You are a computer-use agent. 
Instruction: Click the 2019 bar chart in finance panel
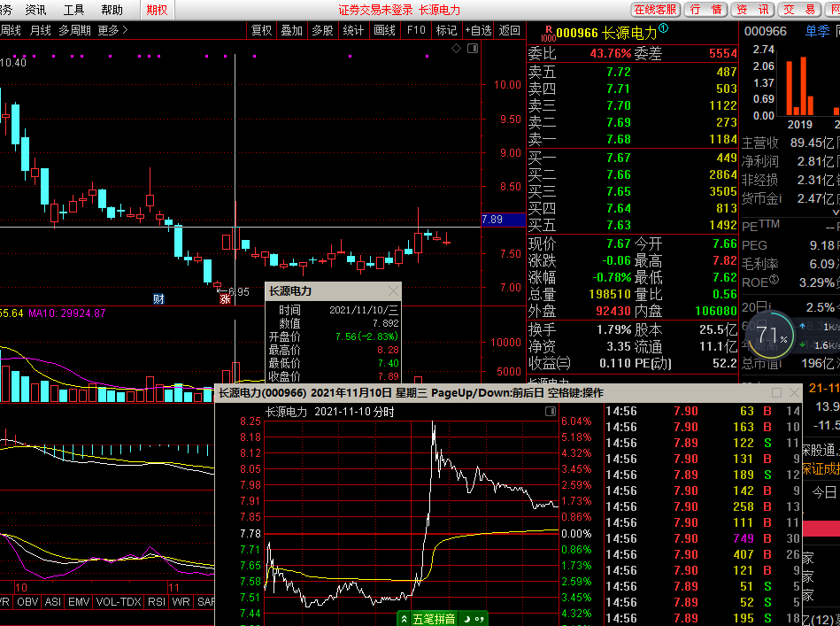click(x=799, y=86)
